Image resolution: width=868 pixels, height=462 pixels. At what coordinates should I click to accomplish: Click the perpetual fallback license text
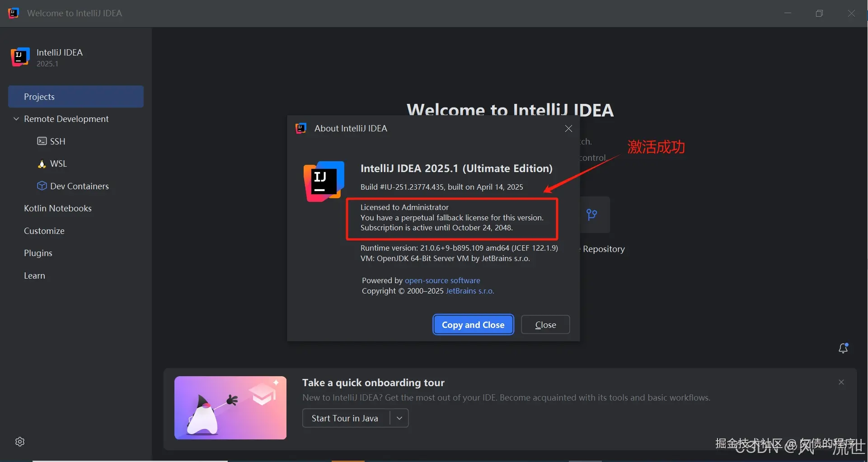452,218
